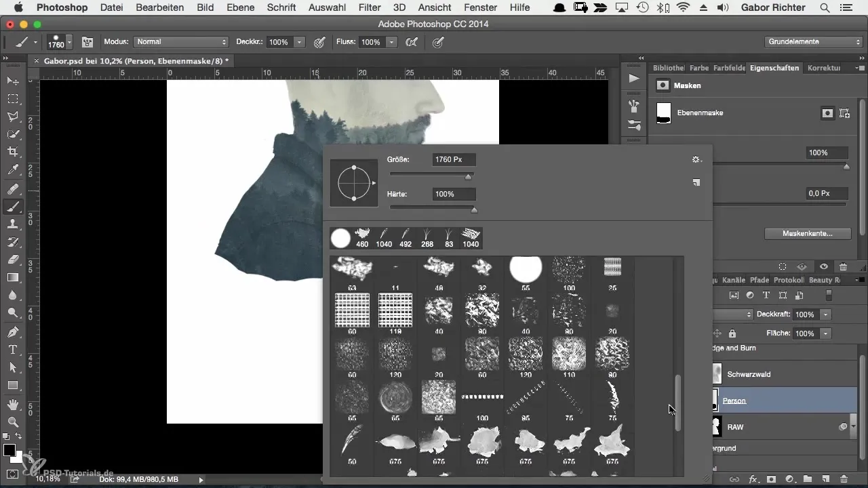Screen dimensions: 868x488
Task: Select the Clone Stamp tool
Action: 13,224
